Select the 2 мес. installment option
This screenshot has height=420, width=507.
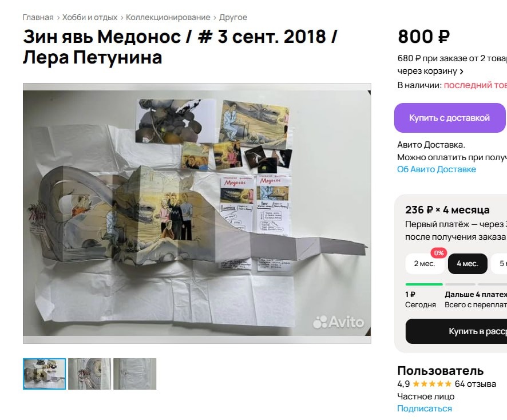(x=425, y=264)
